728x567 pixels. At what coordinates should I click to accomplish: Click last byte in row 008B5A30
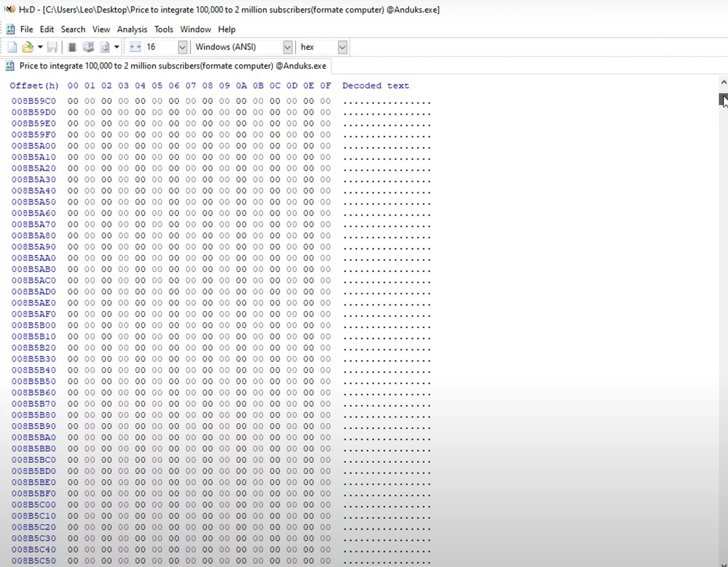point(325,179)
